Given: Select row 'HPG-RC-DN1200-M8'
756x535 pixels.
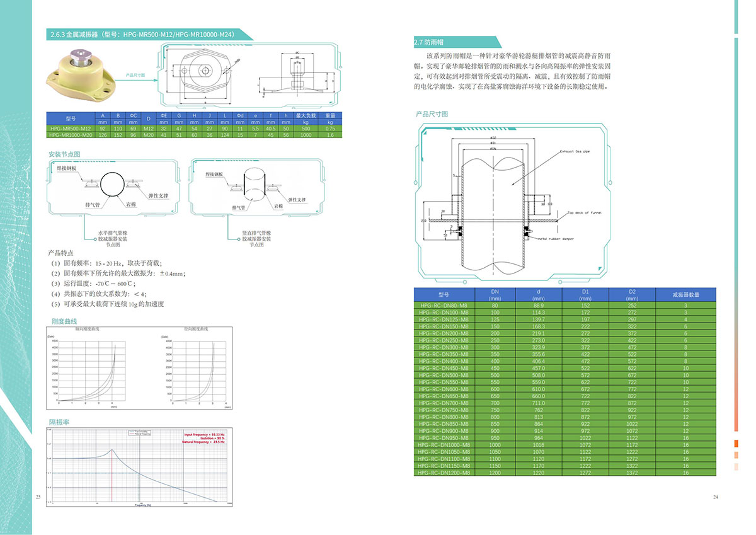Looking at the screenshot, I should 565,473.
